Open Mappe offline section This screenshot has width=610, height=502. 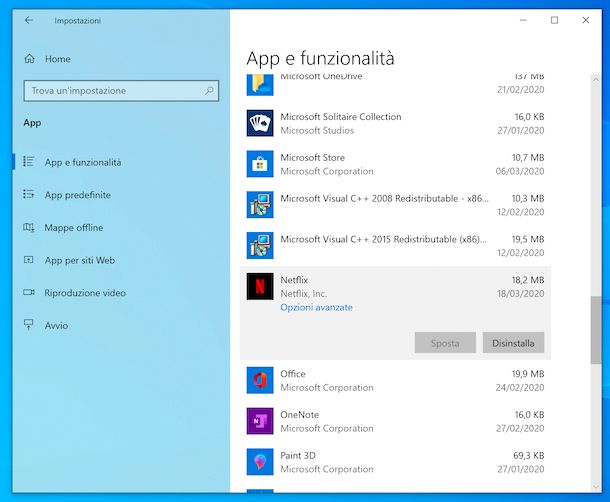[x=73, y=228]
